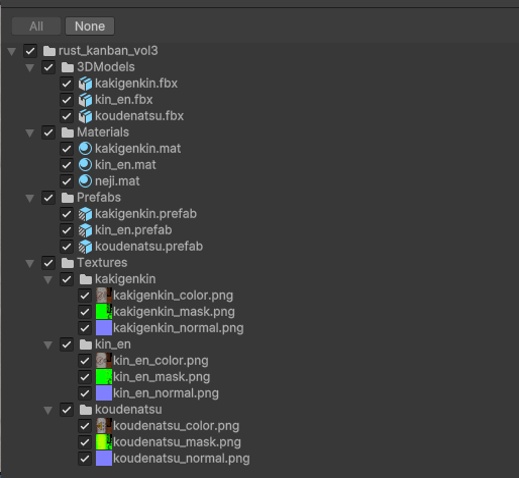The height and width of the screenshot is (478, 519).
Task: Uncheck the Materials folder checkbox
Action: tap(48, 132)
